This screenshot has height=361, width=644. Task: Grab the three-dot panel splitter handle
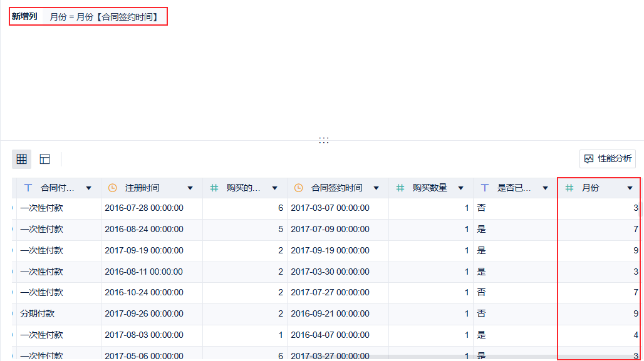[x=324, y=140]
